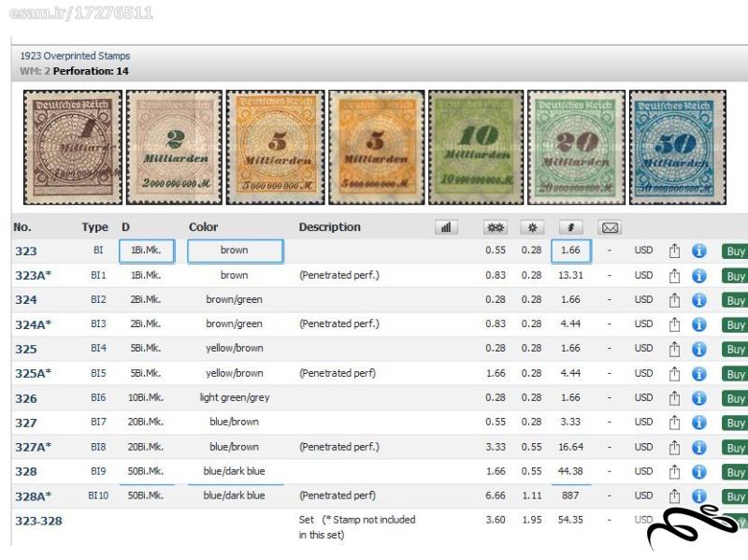Click the "Color" column header
Image resolution: width=748 pixels, height=560 pixels.
click(x=203, y=227)
